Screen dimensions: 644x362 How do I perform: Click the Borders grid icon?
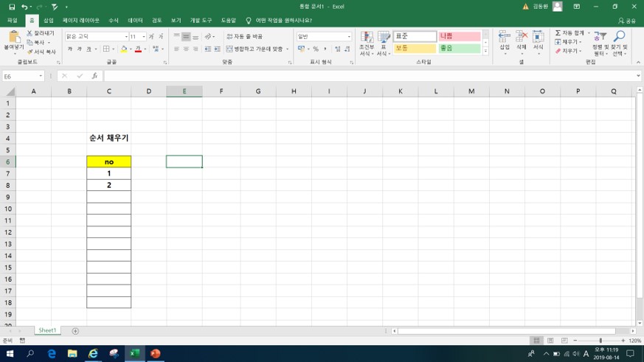106,49
